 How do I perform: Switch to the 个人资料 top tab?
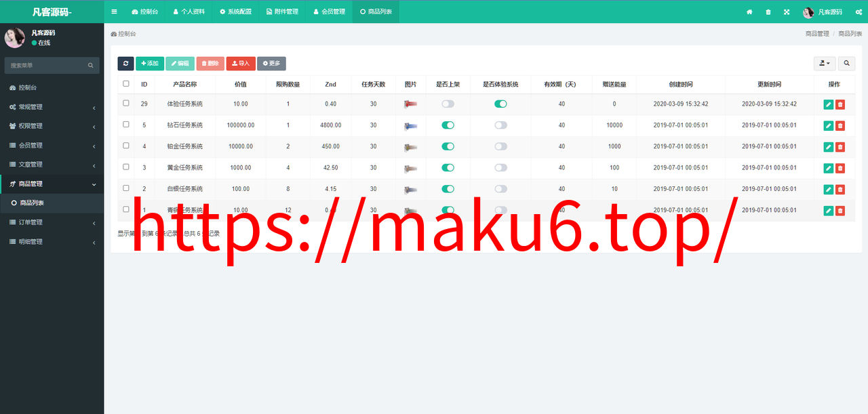[189, 12]
